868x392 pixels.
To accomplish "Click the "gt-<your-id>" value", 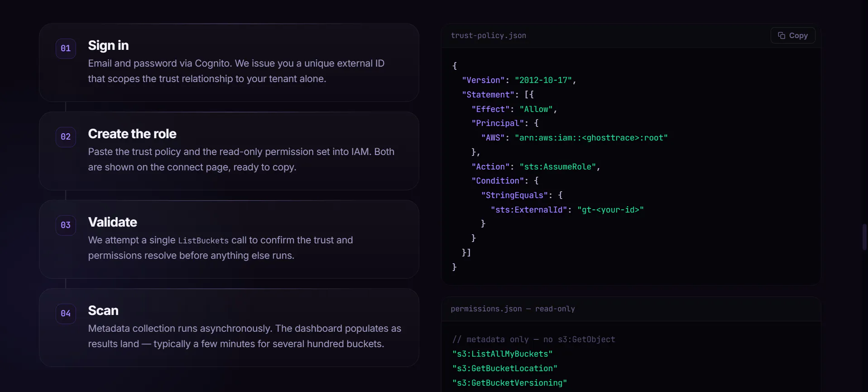I will click(x=610, y=210).
